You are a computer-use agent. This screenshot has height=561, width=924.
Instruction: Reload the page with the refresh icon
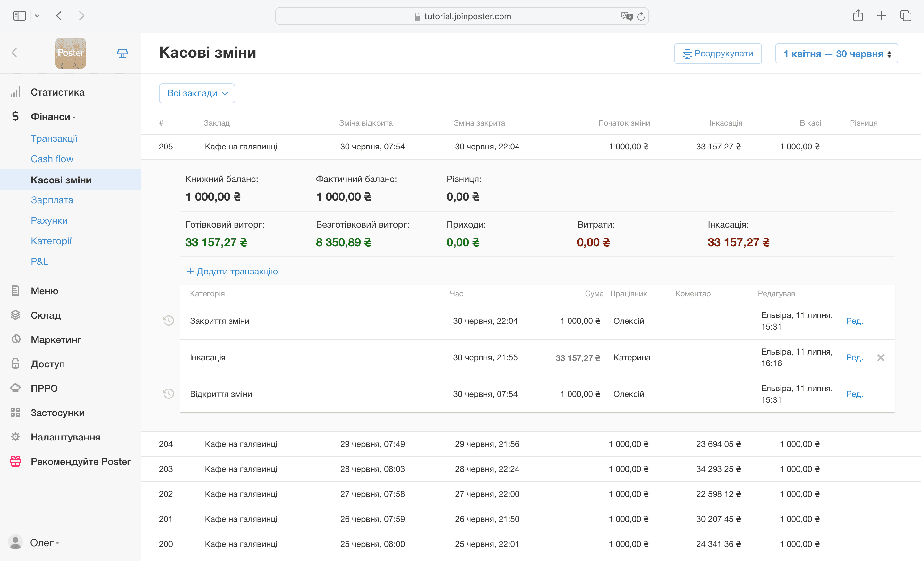click(641, 16)
